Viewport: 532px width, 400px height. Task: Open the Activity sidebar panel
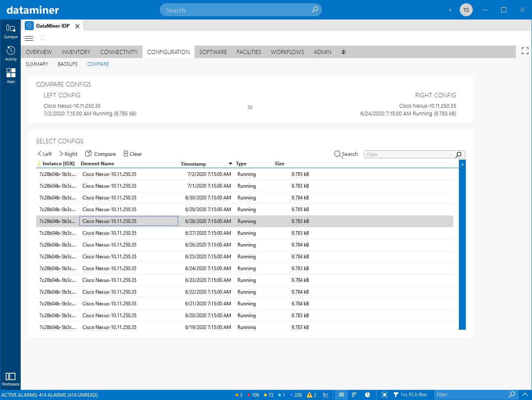click(x=11, y=54)
